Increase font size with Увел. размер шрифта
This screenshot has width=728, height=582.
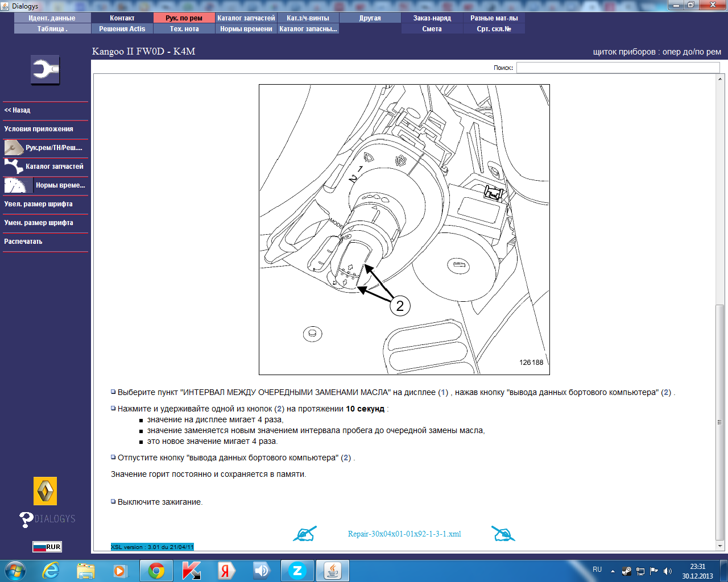45,204
